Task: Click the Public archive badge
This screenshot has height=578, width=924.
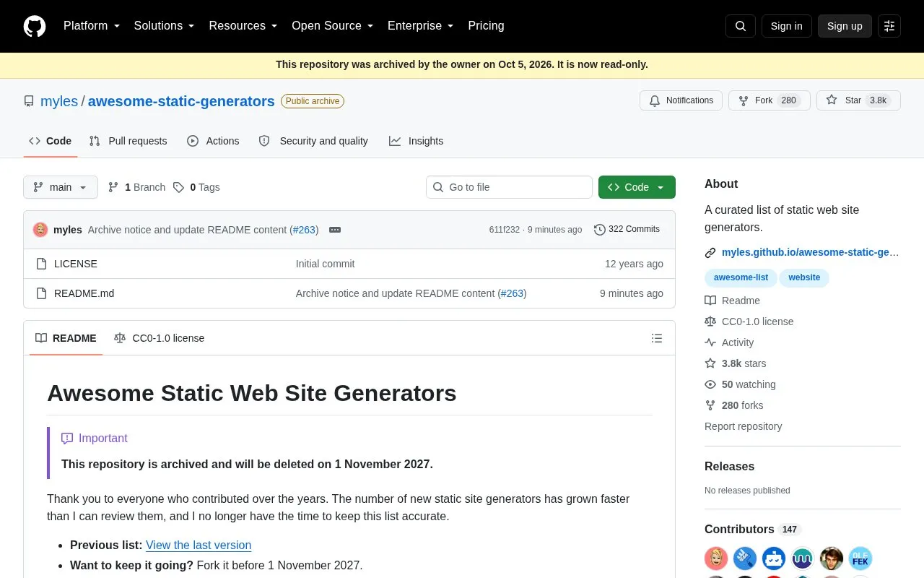Action: (313, 101)
